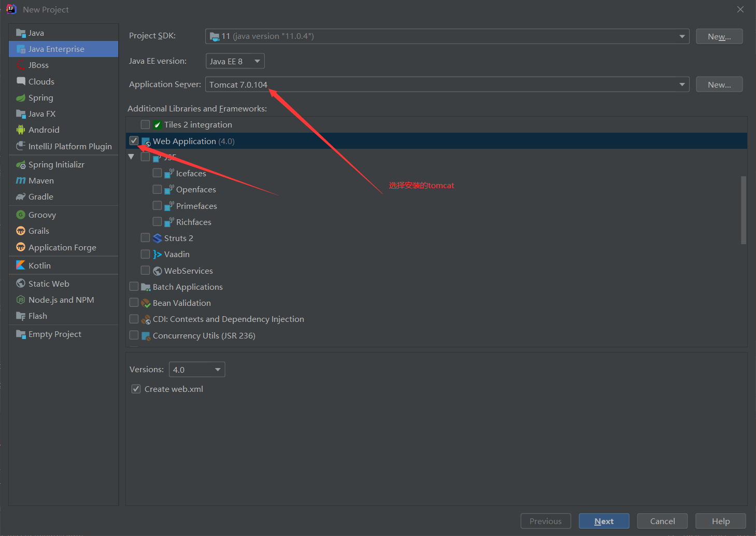Click the Application Forge icon
The width and height of the screenshot is (756, 536).
21,247
